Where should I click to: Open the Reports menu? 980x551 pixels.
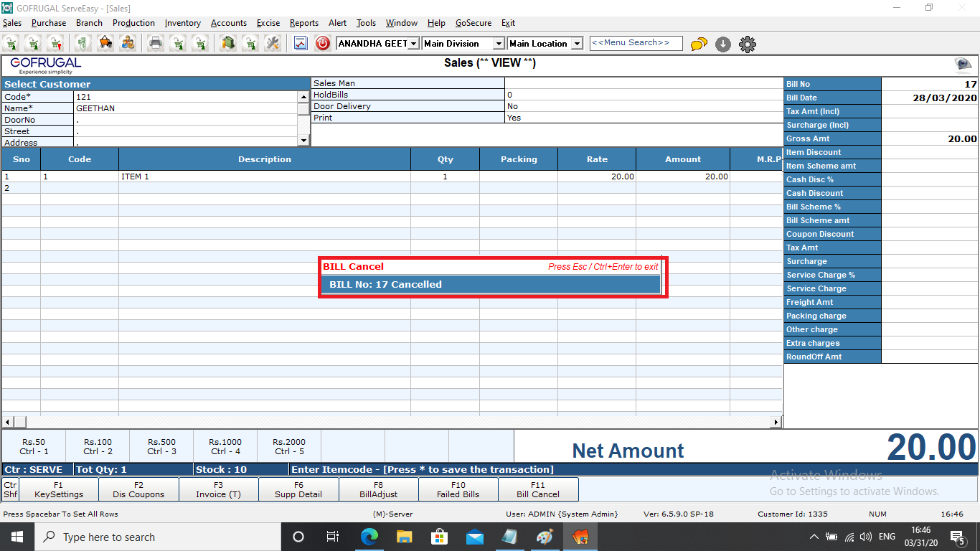click(304, 23)
